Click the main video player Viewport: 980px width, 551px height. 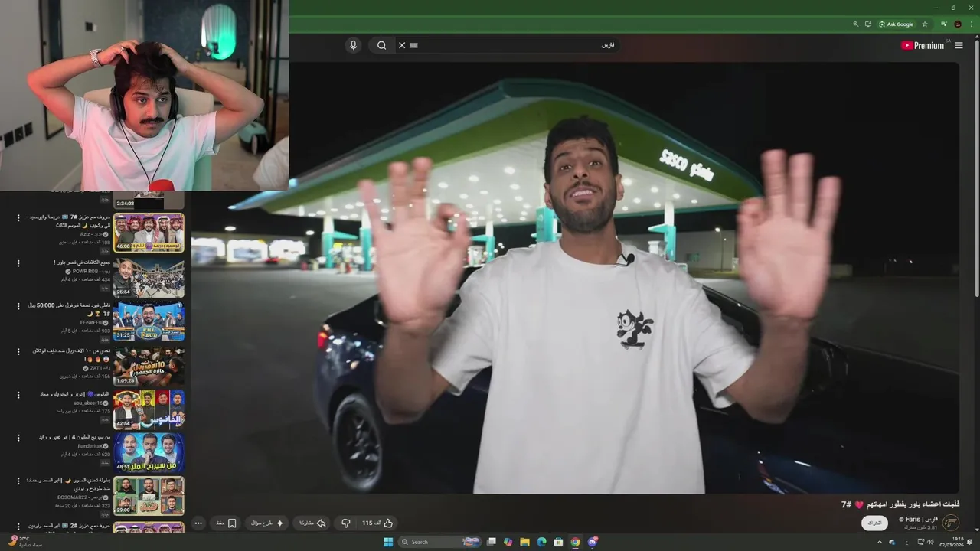pyautogui.click(x=574, y=278)
